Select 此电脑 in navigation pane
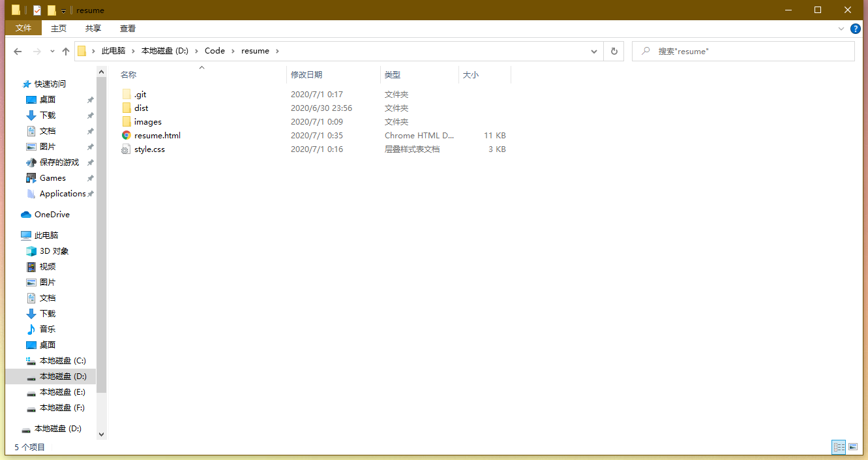This screenshot has height=460, width=868. pyautogui.click(x=46, y=236)
